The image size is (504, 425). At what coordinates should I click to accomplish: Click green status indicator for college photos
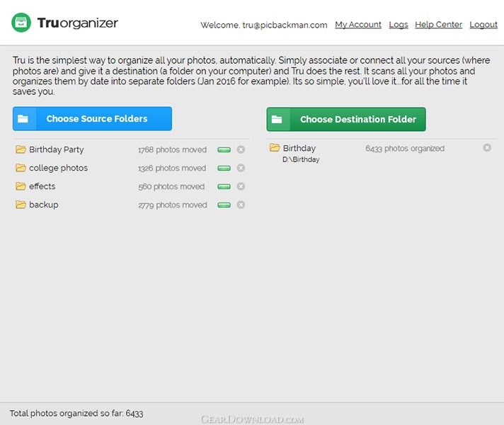pyautogui.click(x=224, y=169)
